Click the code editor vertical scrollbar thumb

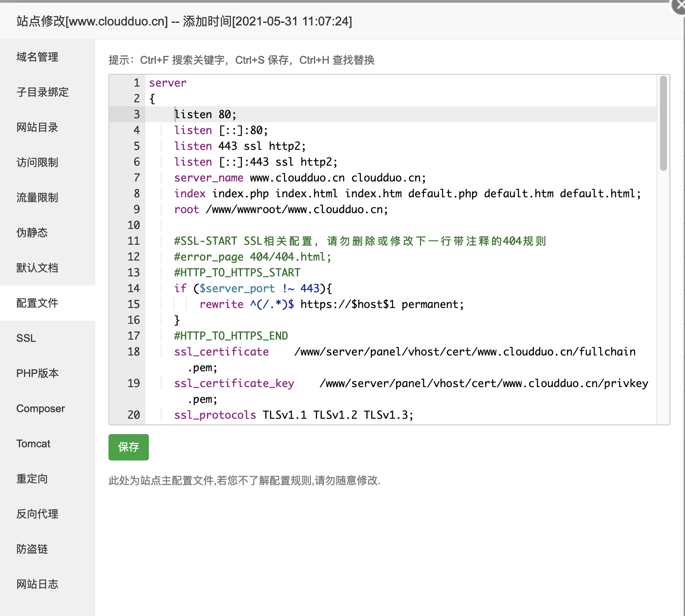point(663,123)
